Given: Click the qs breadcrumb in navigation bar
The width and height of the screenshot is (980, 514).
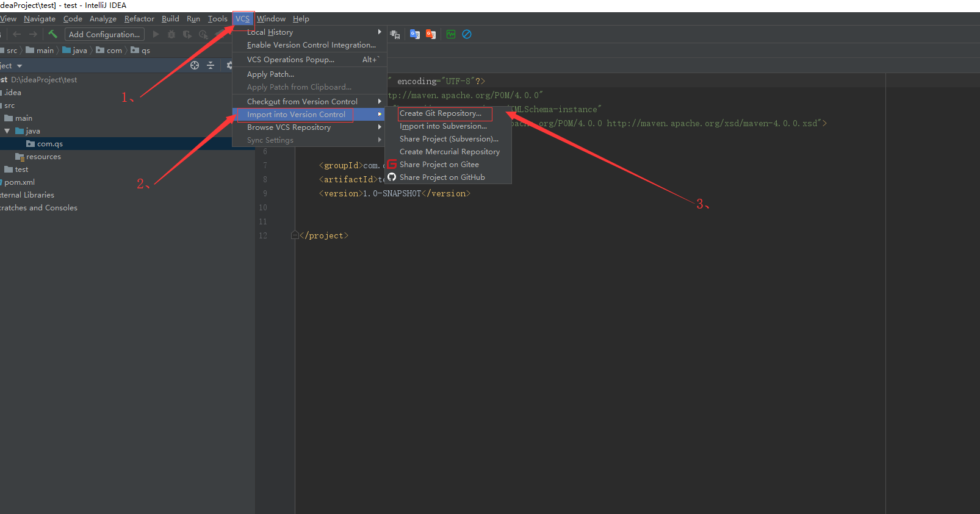Looking at the screenshot, I should click(140, 50).
